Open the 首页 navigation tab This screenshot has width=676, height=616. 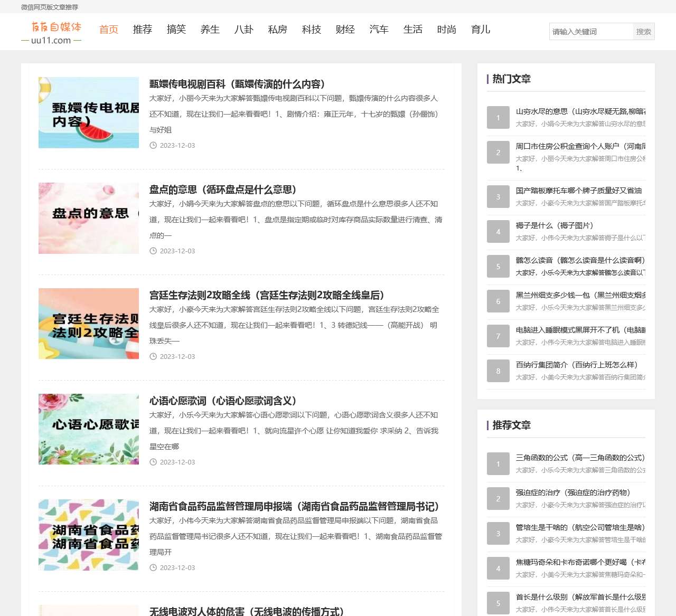pos(109,30)
